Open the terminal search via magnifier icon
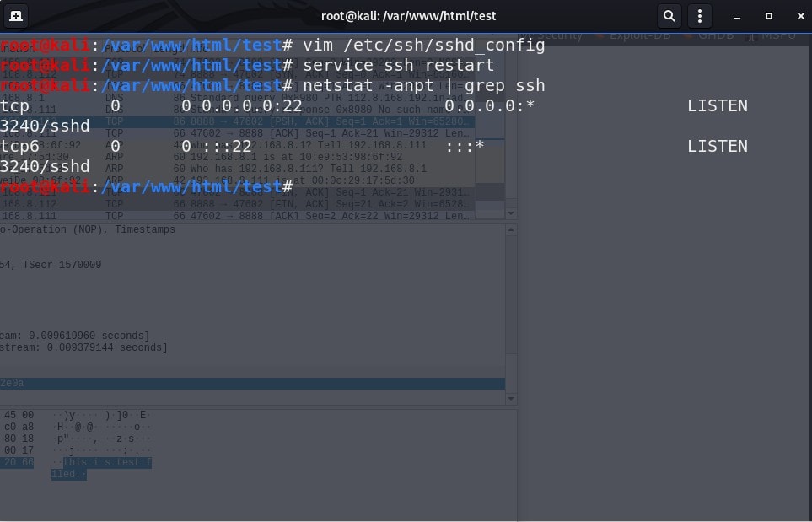The width and height of the screenshot is (812, 522). pyautogui.click(x=669, y=16)
